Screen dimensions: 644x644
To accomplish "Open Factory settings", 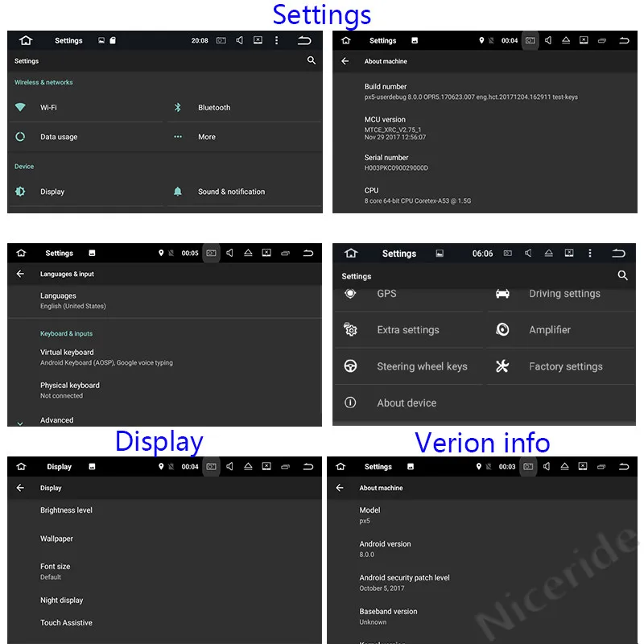I will tap(561, 366).
